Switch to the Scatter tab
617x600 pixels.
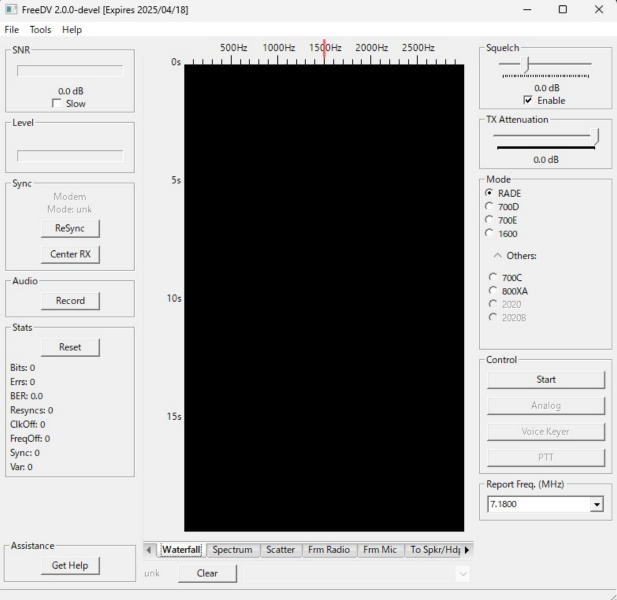pos(280,550)
